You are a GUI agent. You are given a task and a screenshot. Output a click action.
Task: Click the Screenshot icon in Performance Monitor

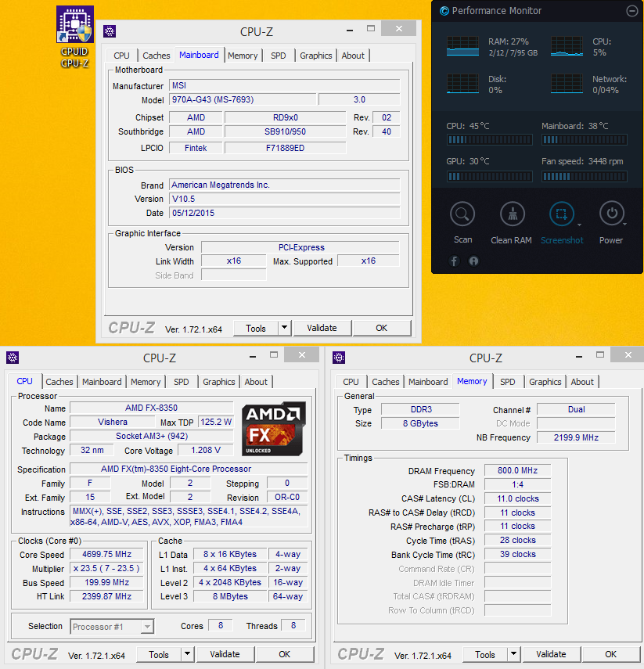(x=562, y=214)
